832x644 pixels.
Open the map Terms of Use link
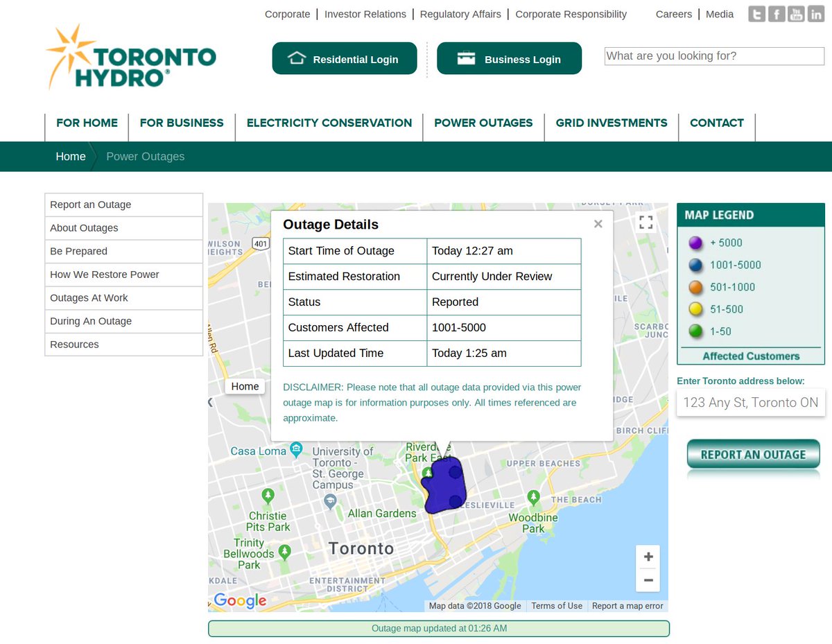coord(557,606)
